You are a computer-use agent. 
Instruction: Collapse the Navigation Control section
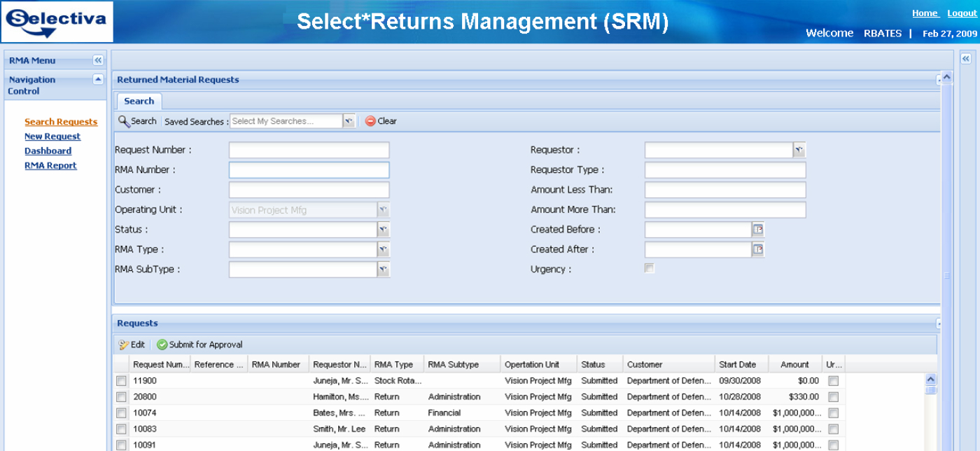pyautogui.click(x=98, y=80)
